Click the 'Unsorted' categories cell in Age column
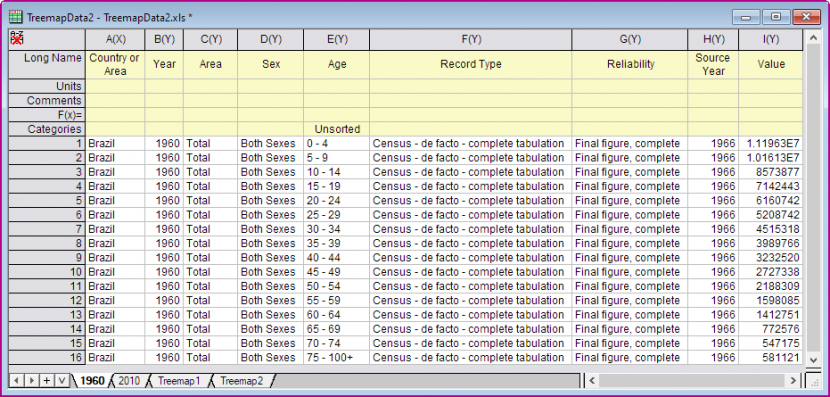 click(337, 129)
